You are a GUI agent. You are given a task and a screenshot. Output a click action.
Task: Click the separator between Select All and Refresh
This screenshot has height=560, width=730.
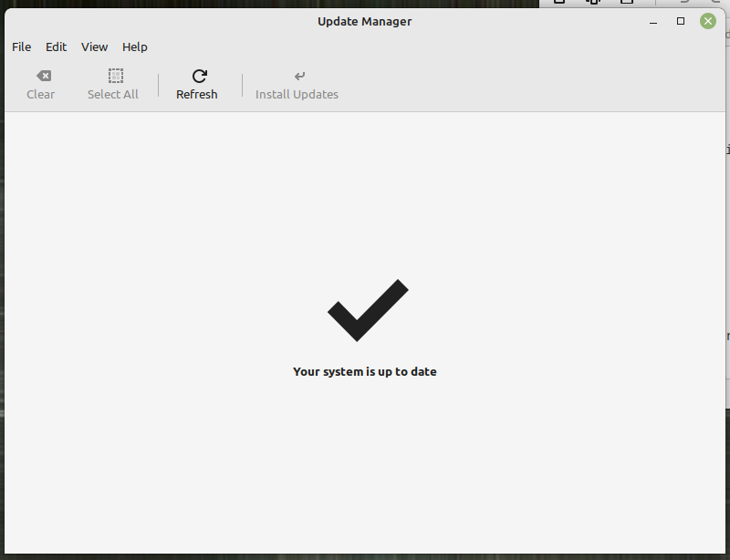(158, 85)
